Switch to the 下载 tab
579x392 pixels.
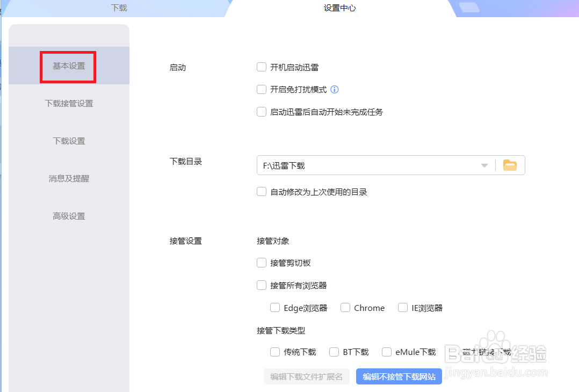pos(119,8)
